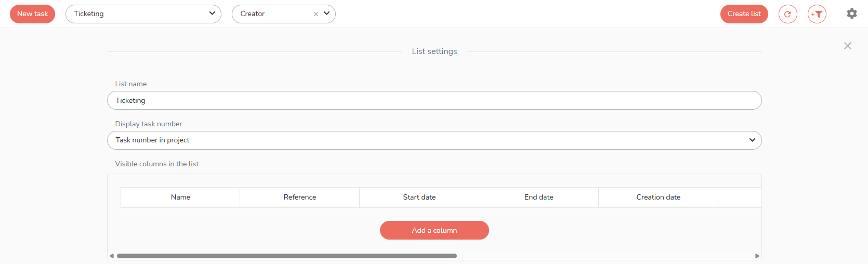
Task: Clear the Creator filter with the x icon
Action: [x=315, y=14]
